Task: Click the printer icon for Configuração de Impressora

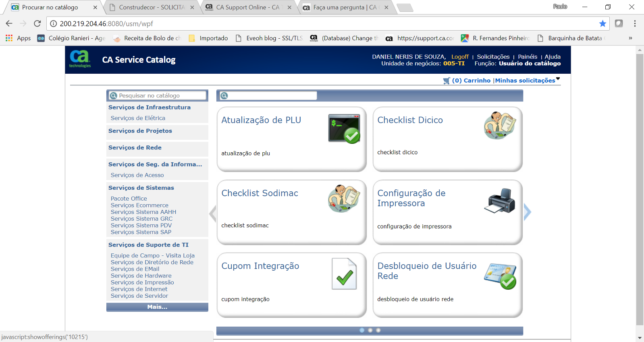Action: 500,201
